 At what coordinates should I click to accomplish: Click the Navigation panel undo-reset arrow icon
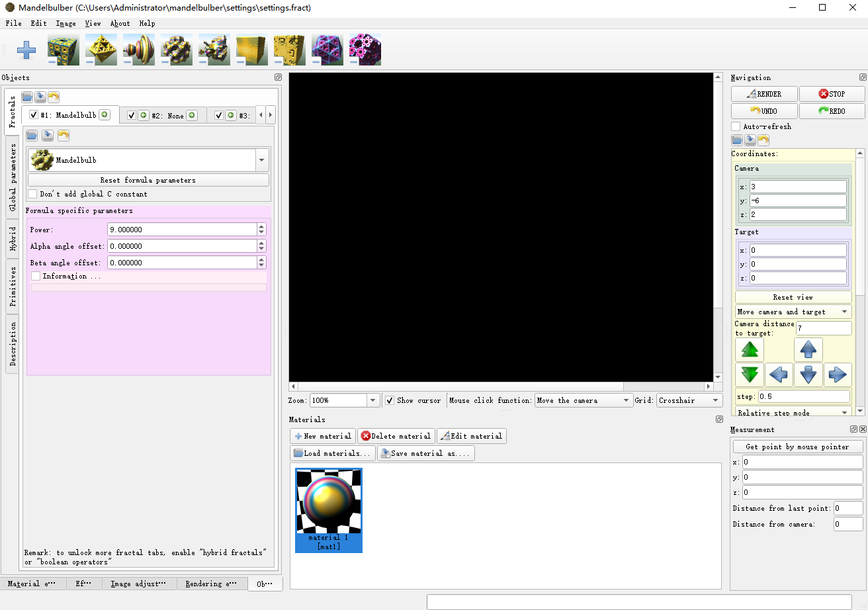click(x=763, y=140)
